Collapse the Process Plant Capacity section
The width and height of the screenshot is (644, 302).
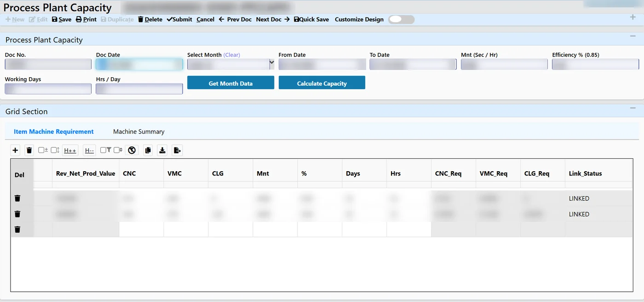pyautogui.click(x=632, y=36)
